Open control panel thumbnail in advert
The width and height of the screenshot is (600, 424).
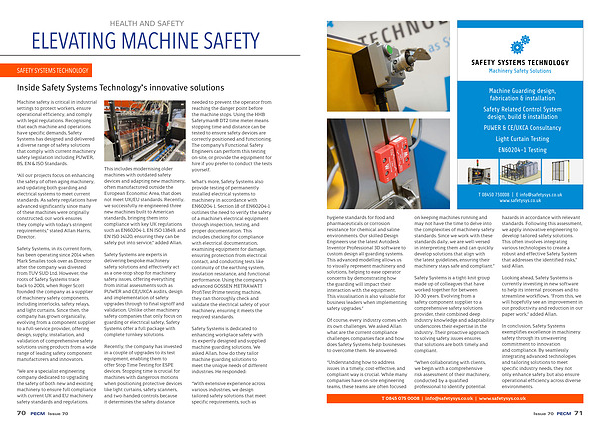(478, 172)
